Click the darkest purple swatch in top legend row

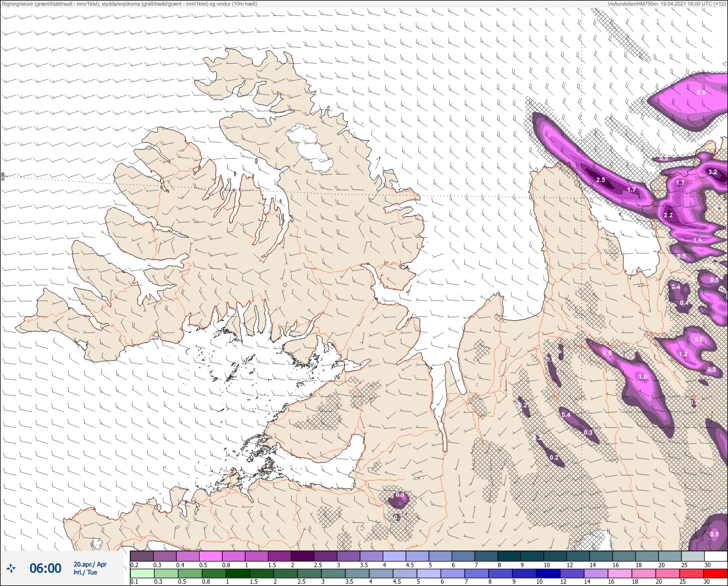pos(303,556)
